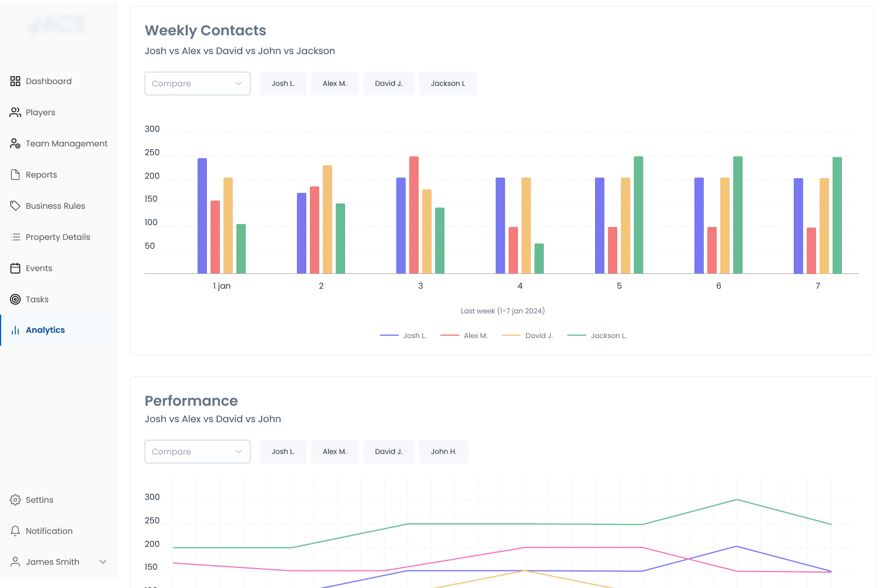Click the 'Weekly Contacts' heading
The image size is (889, 588).
click(x=205, y=31)
